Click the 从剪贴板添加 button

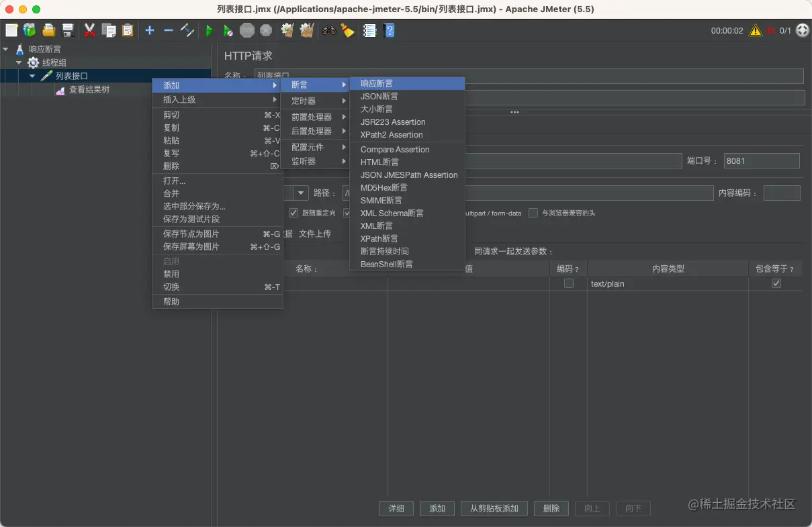494,508
